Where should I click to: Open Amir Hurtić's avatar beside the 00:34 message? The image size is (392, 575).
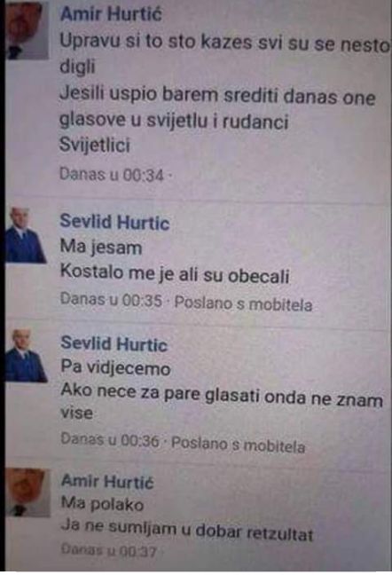click(x=27, y=30)
